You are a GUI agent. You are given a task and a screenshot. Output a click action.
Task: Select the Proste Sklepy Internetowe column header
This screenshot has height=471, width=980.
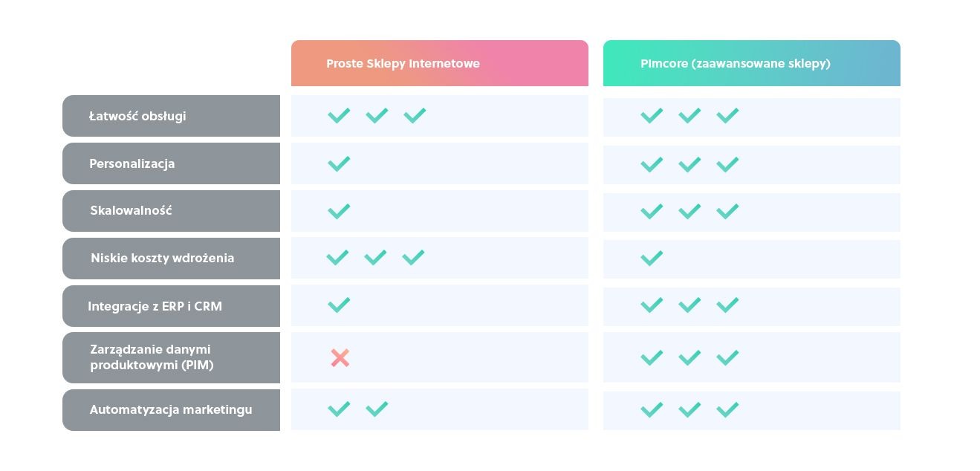coord(403,64)
